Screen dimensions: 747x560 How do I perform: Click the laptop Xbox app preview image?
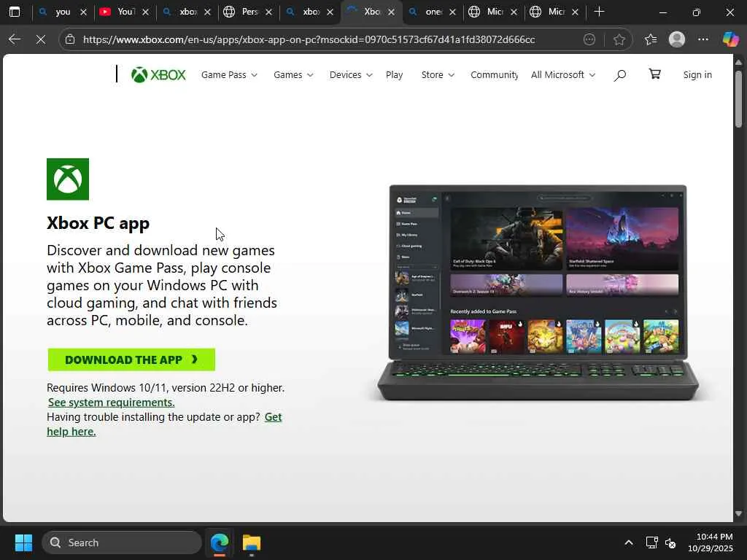[x=538, y=293]
